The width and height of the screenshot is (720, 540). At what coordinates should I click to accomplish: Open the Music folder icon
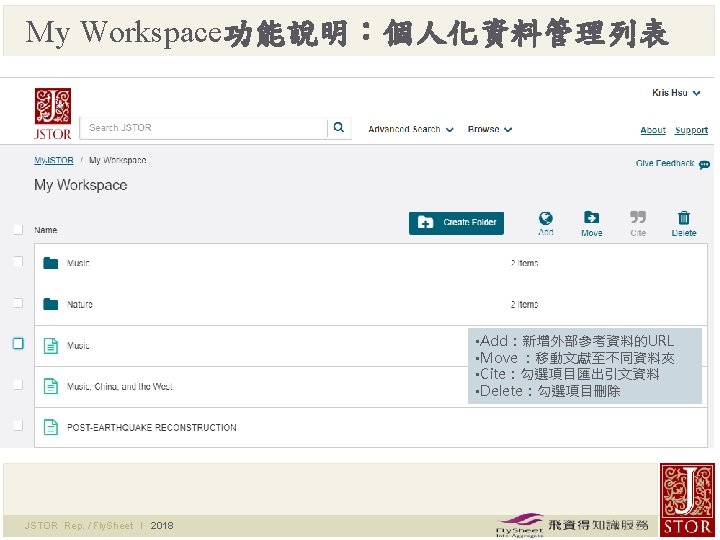(x=51, y=263)
